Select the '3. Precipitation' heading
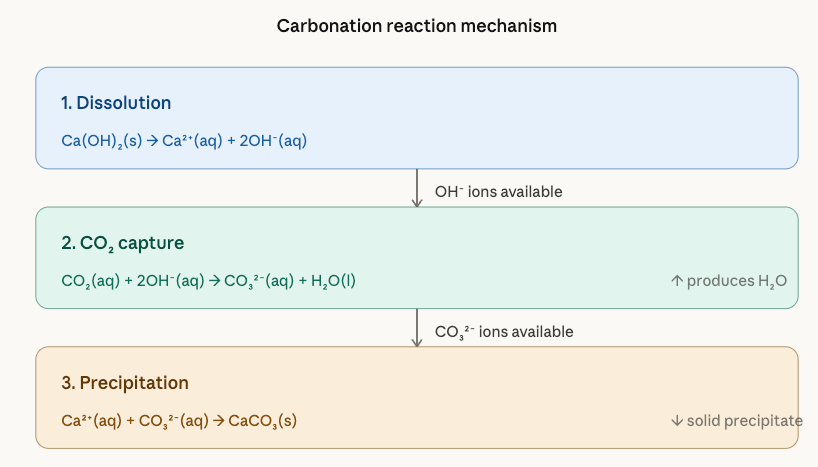818x467 pixels. pyautogui.click(x=125, y=383)
